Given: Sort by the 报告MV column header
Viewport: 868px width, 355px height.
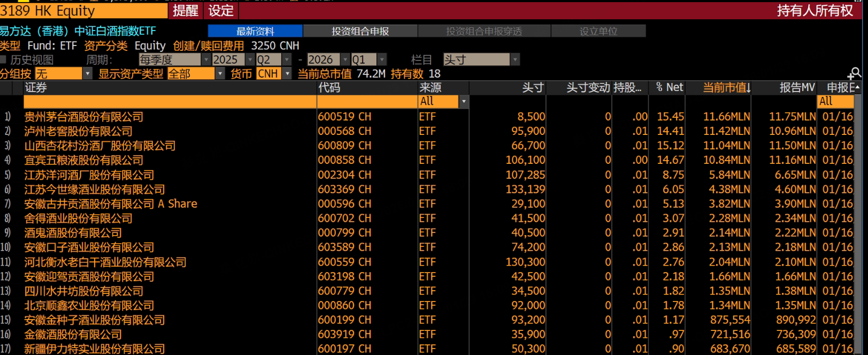Looking at the screenshot, I should (x=797, y=87).
